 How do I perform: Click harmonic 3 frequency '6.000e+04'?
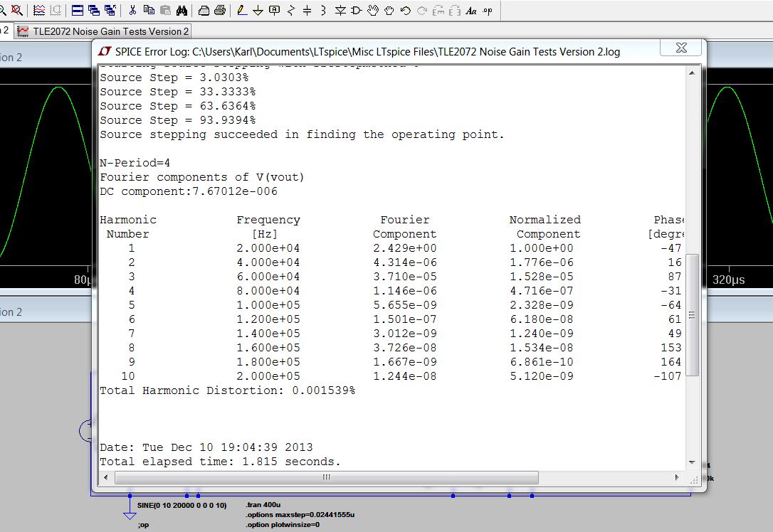tap(268, 277)
